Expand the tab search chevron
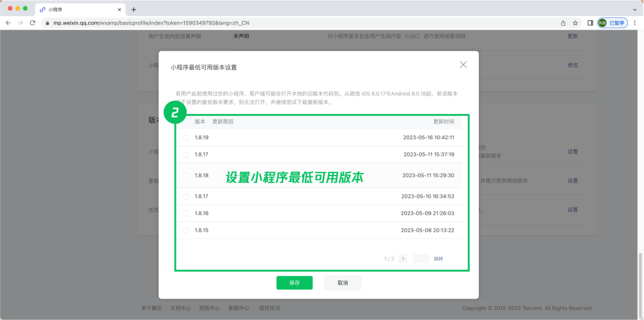644x320 pixels. coord(635,10)
